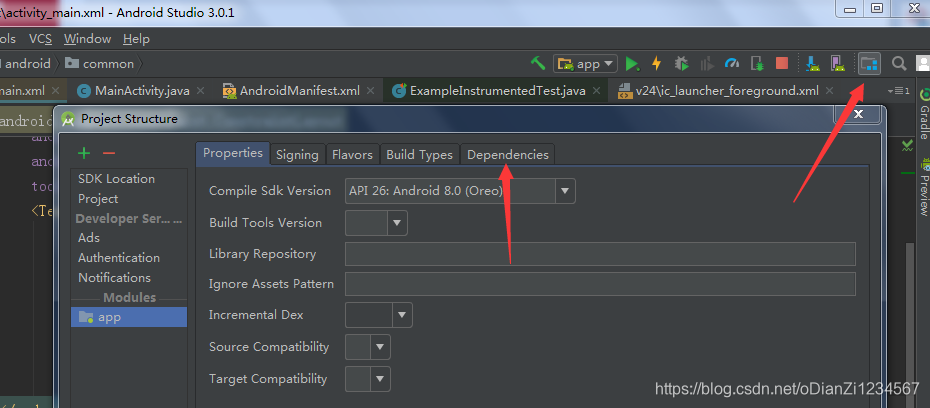Viewport: 930px width, 408px height.
Task: Click the Make Project hammer icon
Action: (x=537, y=63)
